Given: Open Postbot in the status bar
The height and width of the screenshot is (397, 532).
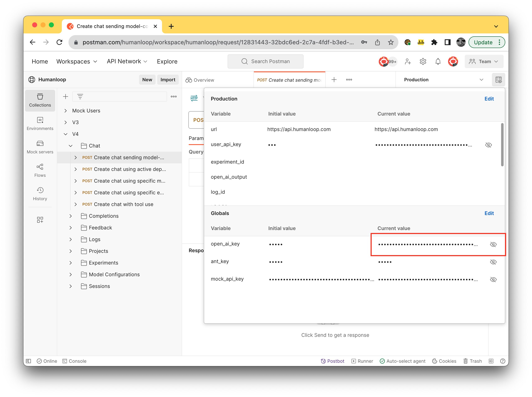Looking at the screenshot, I should tap(332, 361).
